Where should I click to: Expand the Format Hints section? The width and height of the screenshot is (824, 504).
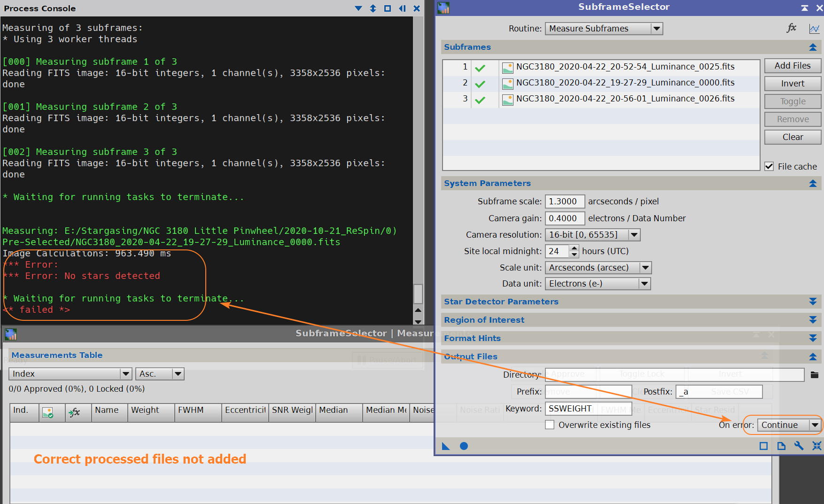click(x=813, y=338)
